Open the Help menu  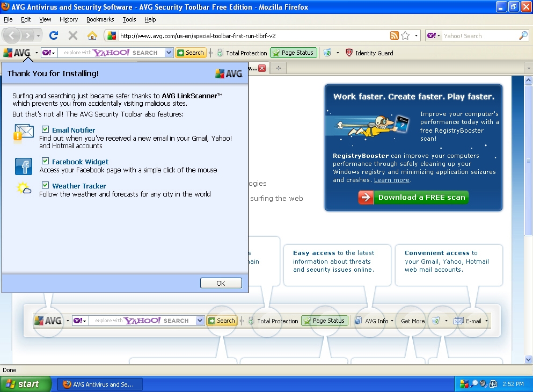pyautogui.click(x=150, y=19)
